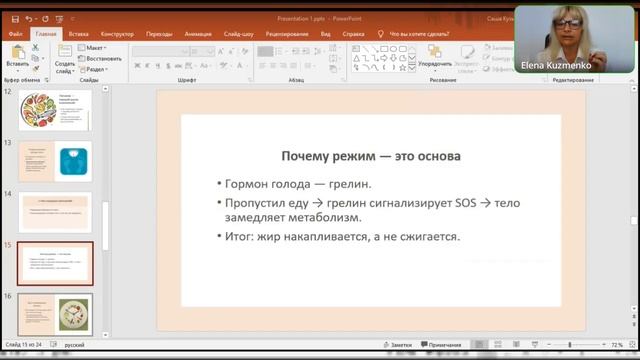The image size is (640, 360).
Task: Open the font size combo box
Action: pos(202,51)
